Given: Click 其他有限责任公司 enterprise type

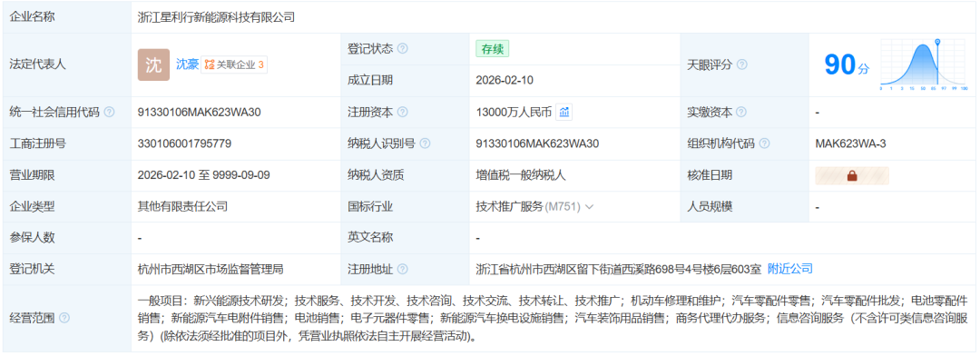Looking at the screenshot, I should [183, 206].
